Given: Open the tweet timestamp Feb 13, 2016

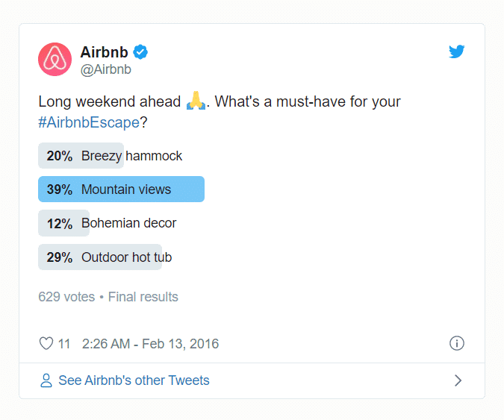Looking at the screenshot, I should (x=150, y=344).
